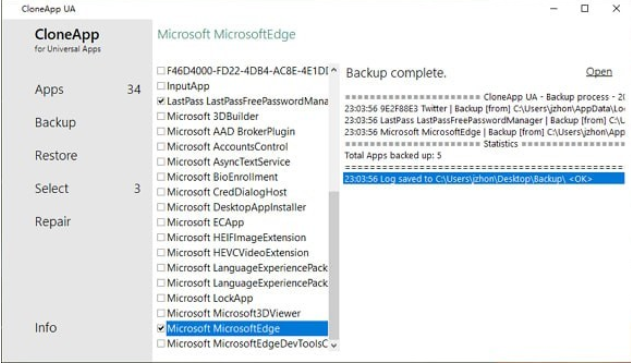Select the LastPass backup log line
The height and width of the screenshot is (364, 631).
click(485, 120)
